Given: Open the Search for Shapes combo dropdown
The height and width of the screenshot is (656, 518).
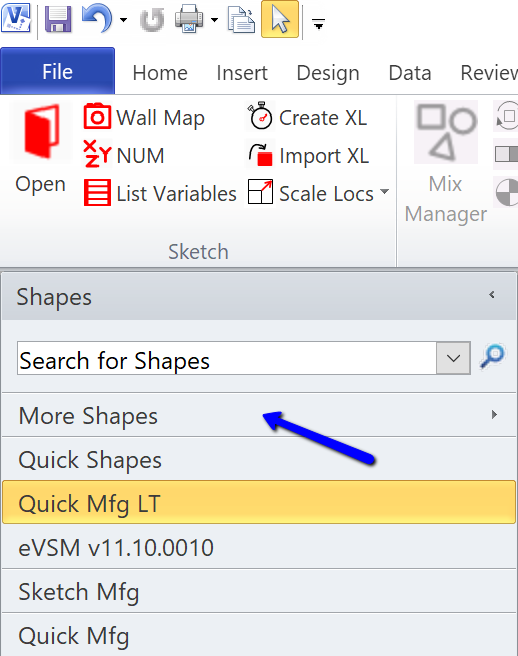Looking at the screenshot, I should point(454,358).
